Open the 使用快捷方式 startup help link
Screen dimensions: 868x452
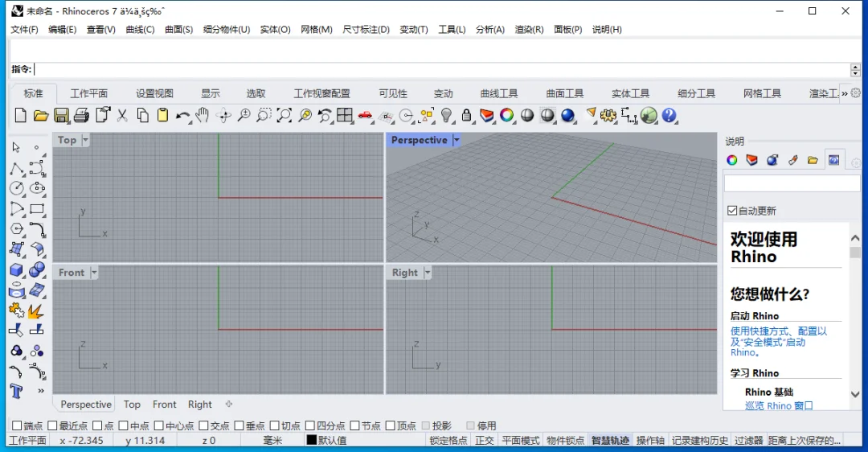pyautogui.click(x=778, y=341)
